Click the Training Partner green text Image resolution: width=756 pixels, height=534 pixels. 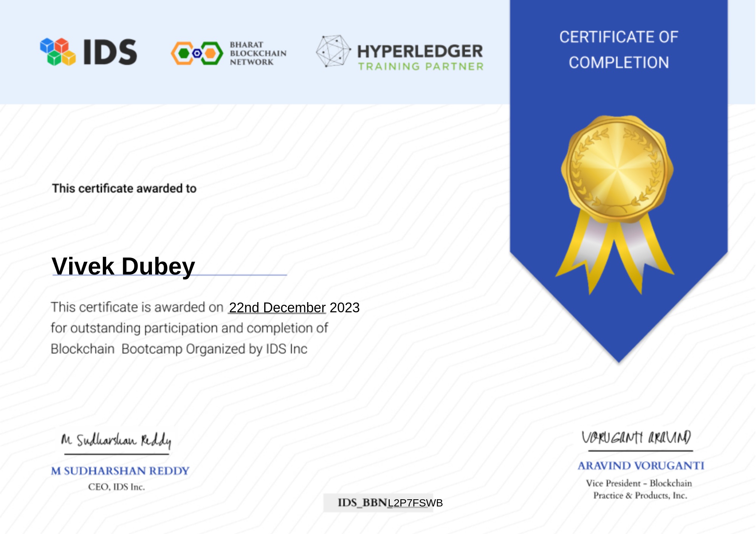click(x=421, y=67)
